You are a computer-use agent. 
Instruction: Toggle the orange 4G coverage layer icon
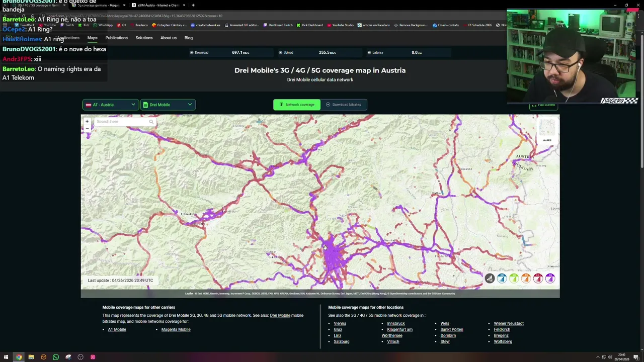click(x=526, y=279)
